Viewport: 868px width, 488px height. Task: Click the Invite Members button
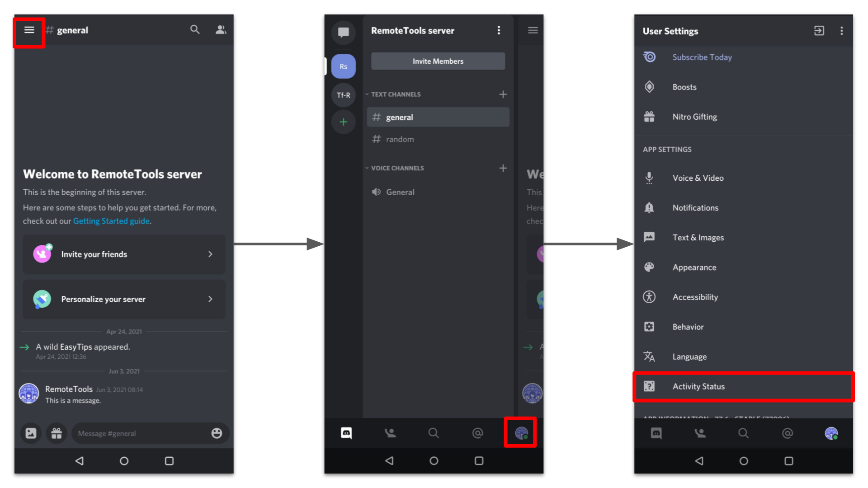[438, 61]
